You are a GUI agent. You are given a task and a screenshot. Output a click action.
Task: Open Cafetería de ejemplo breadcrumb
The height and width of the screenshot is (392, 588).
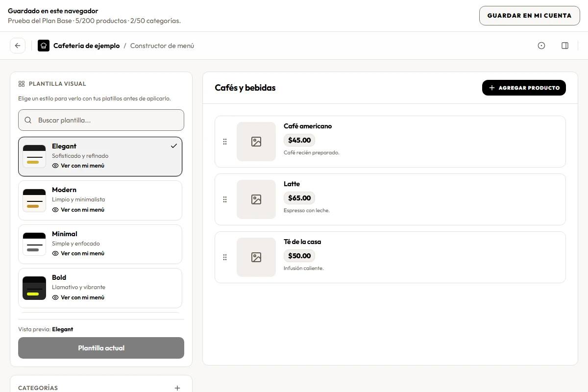pos(86,46)
